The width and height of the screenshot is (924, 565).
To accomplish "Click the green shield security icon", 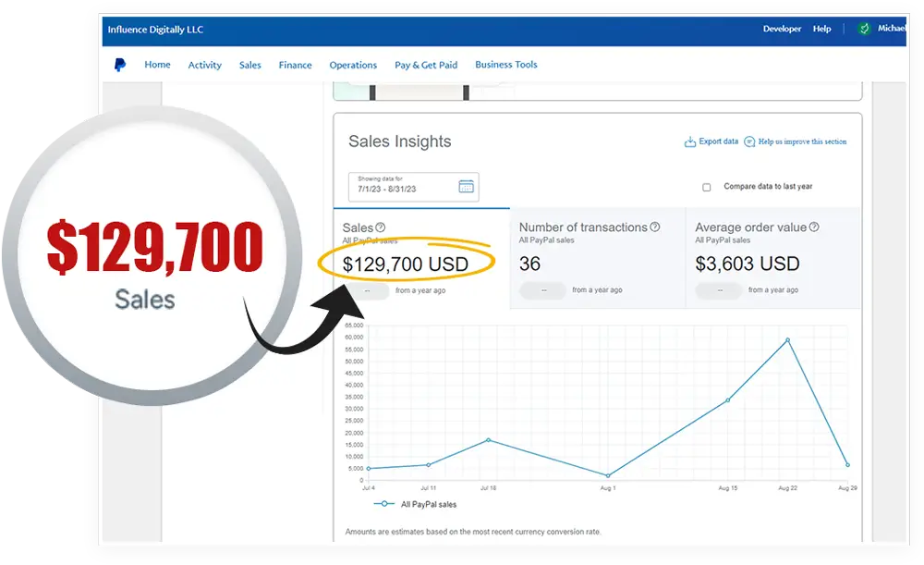I will pyautogui.click(x=864, y=29).
